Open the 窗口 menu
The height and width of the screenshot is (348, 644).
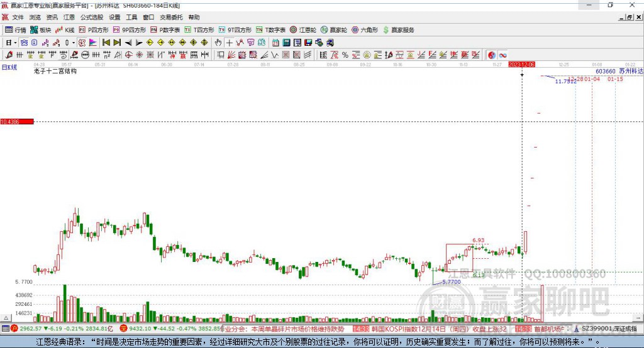click(148, 17)
